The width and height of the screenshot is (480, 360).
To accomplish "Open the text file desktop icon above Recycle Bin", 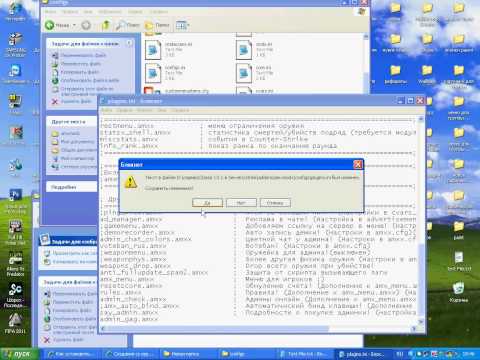I will [459, 261].
